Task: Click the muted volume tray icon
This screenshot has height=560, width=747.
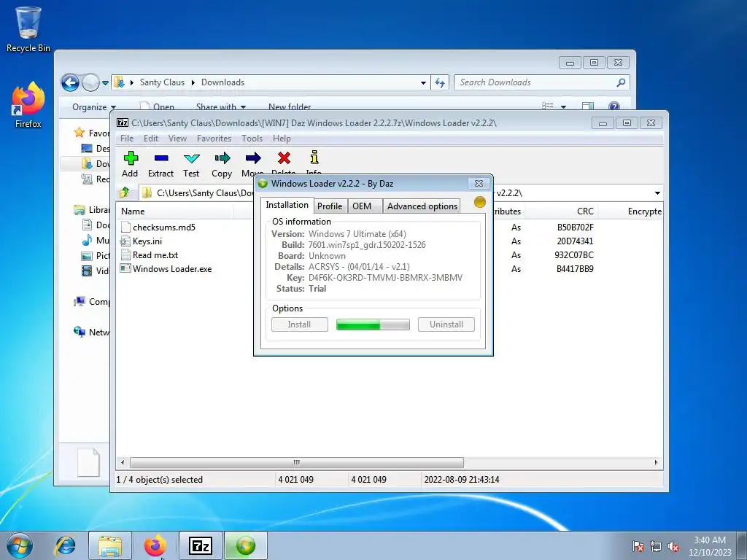Action: 673,546
